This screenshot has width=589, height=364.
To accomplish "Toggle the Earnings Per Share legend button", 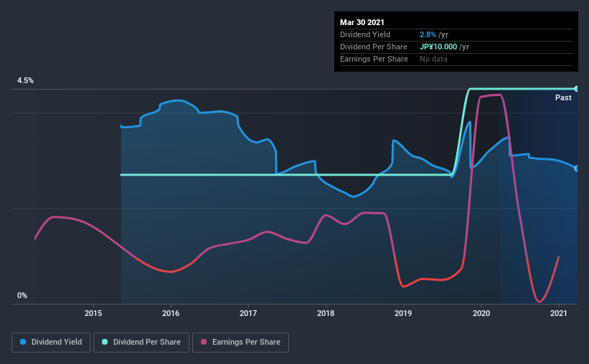I will pyautogui.click(x=240, y=343).
